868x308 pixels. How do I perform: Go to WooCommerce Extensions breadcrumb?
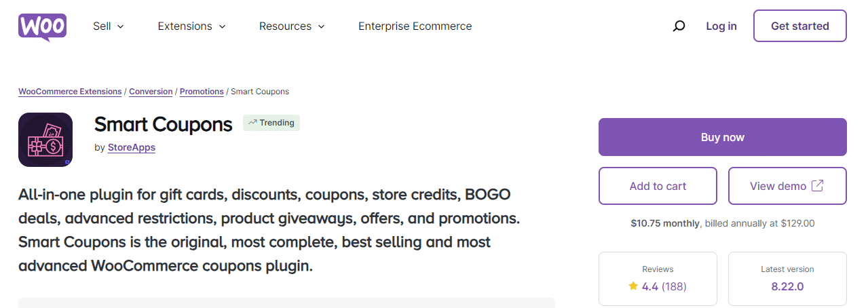coord(70,92)
